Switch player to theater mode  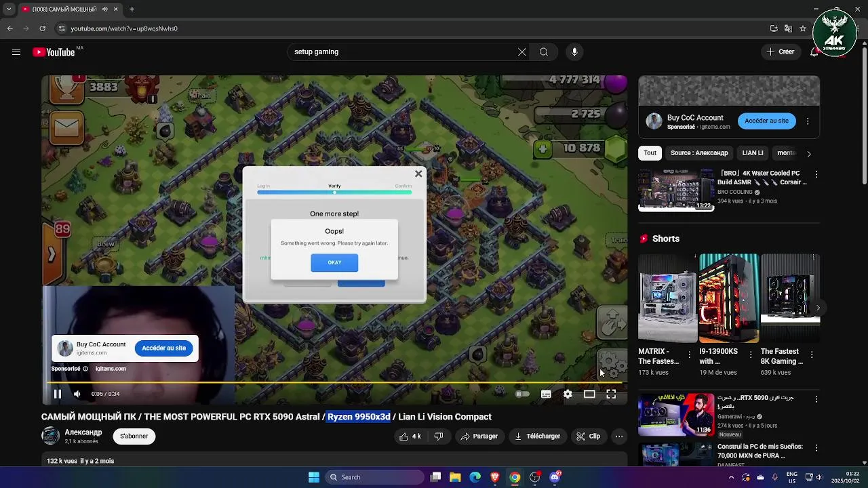(589, 394)
